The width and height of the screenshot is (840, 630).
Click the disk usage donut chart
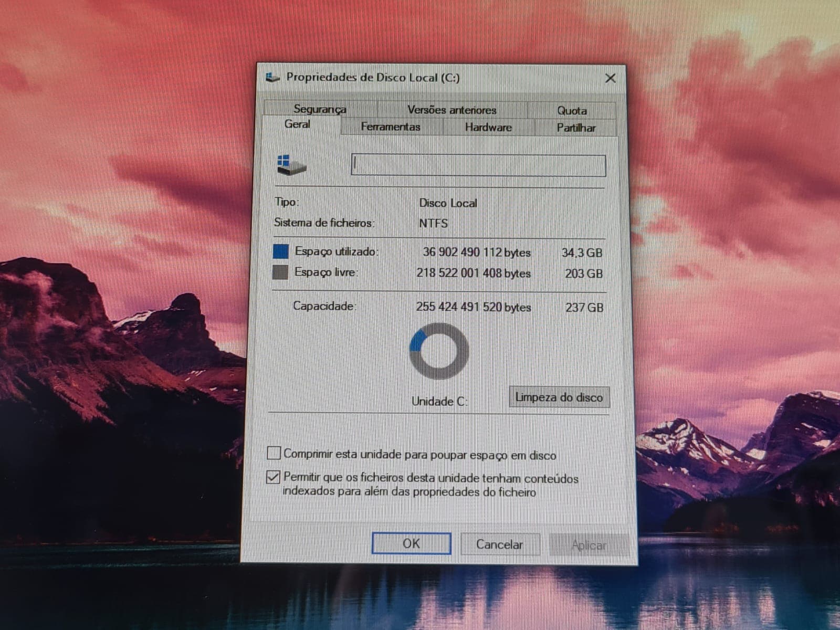point(439,351)
